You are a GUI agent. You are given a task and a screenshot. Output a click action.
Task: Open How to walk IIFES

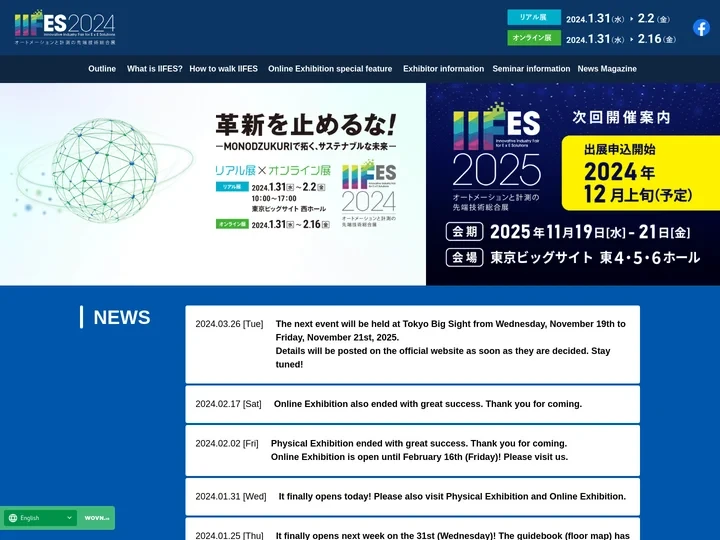(x=224, y=69)
